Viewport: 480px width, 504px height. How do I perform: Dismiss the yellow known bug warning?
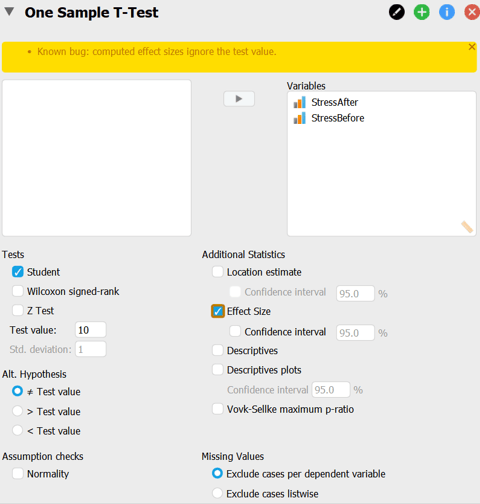coord(472,47)
